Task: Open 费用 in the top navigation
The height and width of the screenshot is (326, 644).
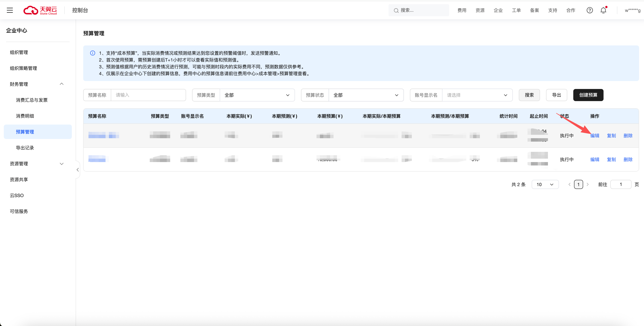Action: pyautogui.click(x=462, y=10)
